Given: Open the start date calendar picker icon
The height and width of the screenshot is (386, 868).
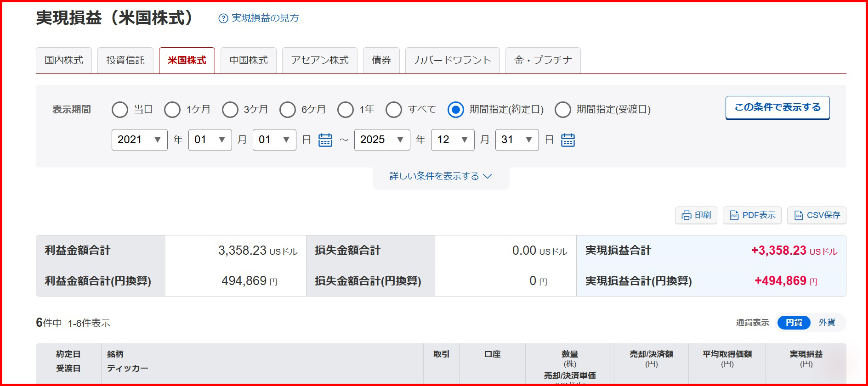Looking at the screenshot, I should [x=325, y=140].
